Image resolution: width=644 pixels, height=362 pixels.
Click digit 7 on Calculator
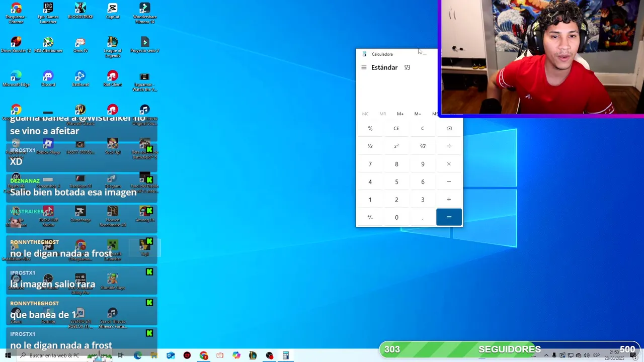pos(370,164)
